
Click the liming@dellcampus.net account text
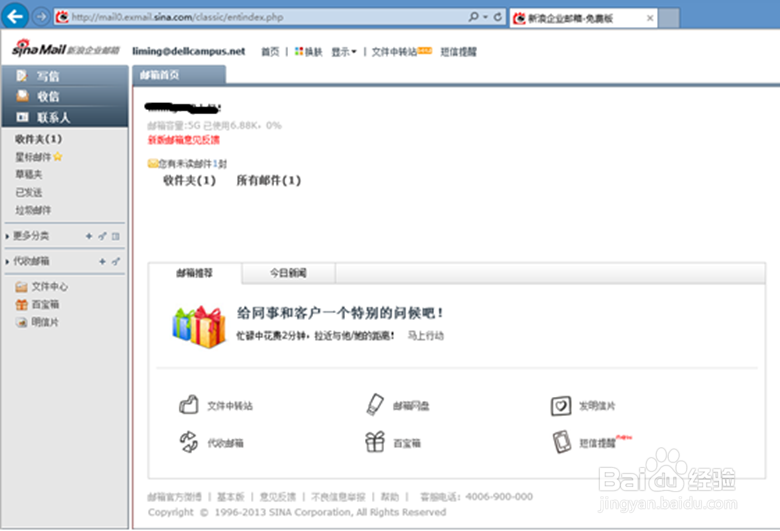click(189, 51)
